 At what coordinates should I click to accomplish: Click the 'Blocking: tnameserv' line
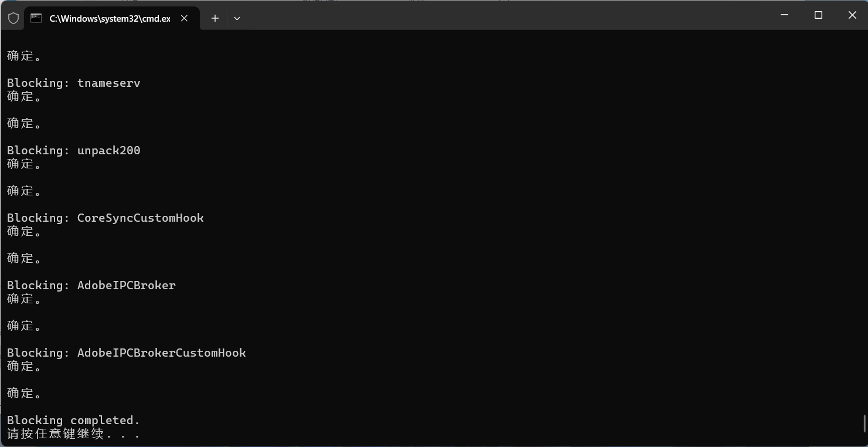[74, 83]
